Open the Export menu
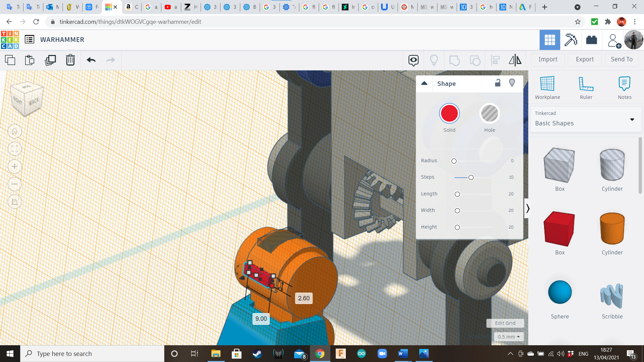 pos(585,59)
